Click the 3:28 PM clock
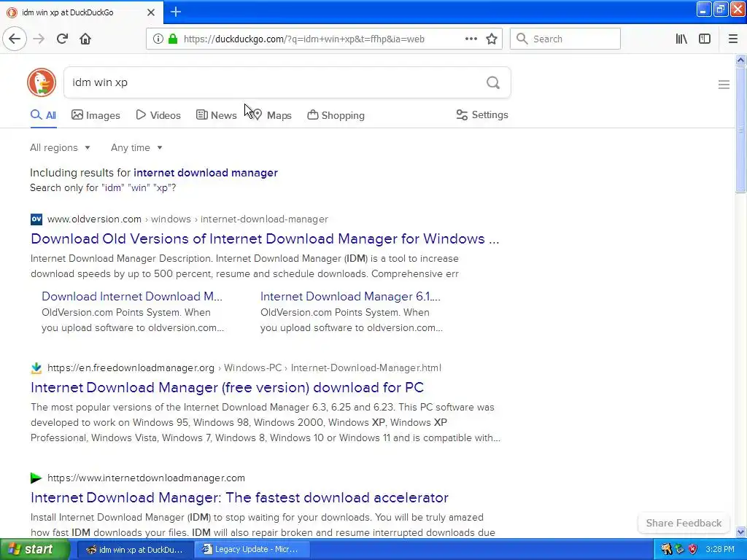Image resolution: width=747 pixels, height=560 pixels. [x=720, y=549]
